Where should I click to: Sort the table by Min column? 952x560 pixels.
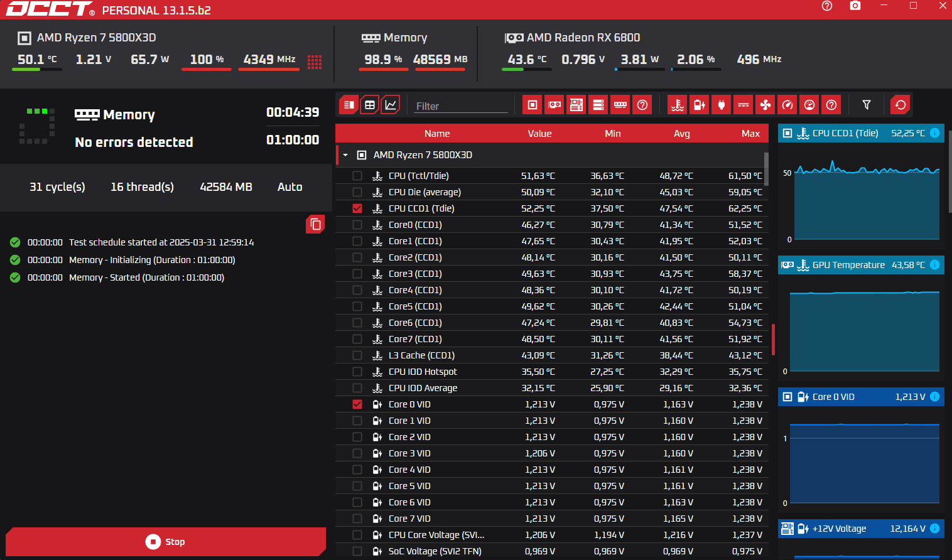click(x=613, y=134)
